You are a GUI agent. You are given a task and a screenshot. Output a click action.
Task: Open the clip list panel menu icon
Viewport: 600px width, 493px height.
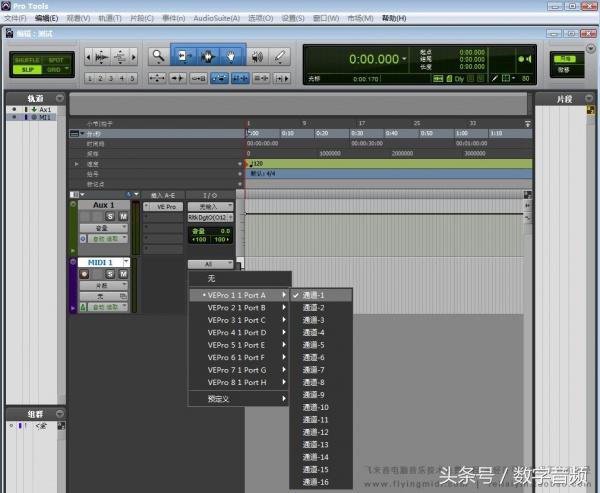[x=589, y=99]
